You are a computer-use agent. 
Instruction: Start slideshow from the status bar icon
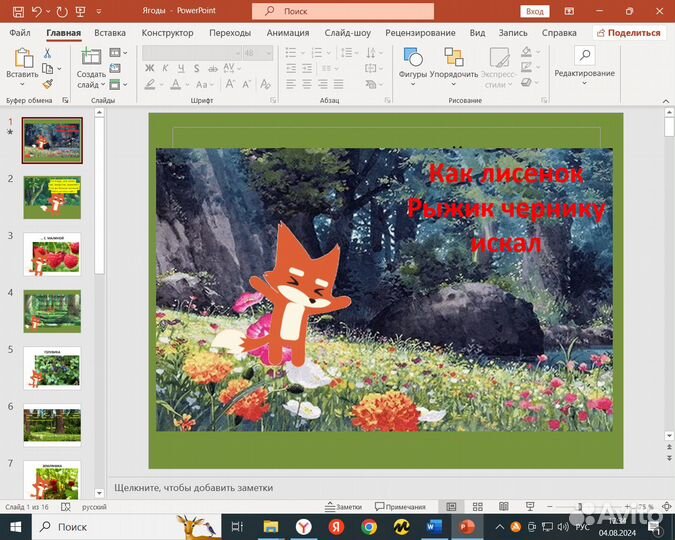pyautogui.click(x=530, y=507)
